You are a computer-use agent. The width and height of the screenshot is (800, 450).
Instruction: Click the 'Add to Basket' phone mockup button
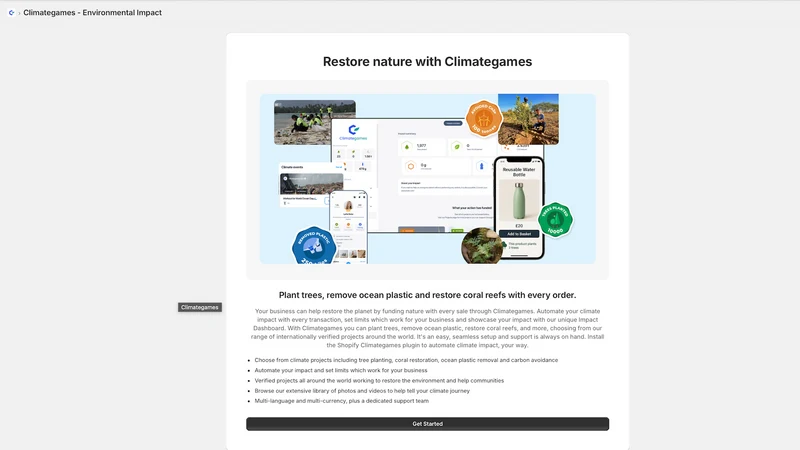click(519, 234)
